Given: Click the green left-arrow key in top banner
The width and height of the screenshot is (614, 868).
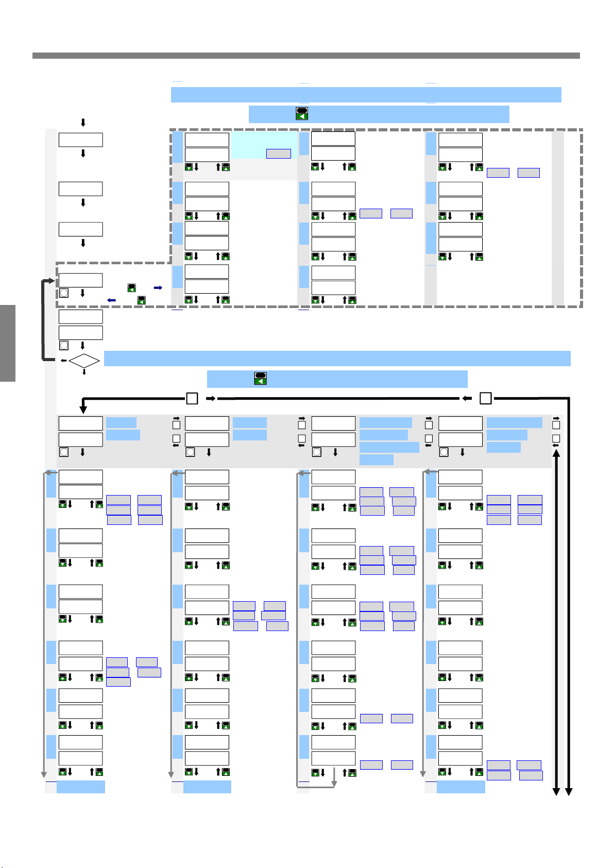Looking at the screenshot, I should (x=302, y=114).
